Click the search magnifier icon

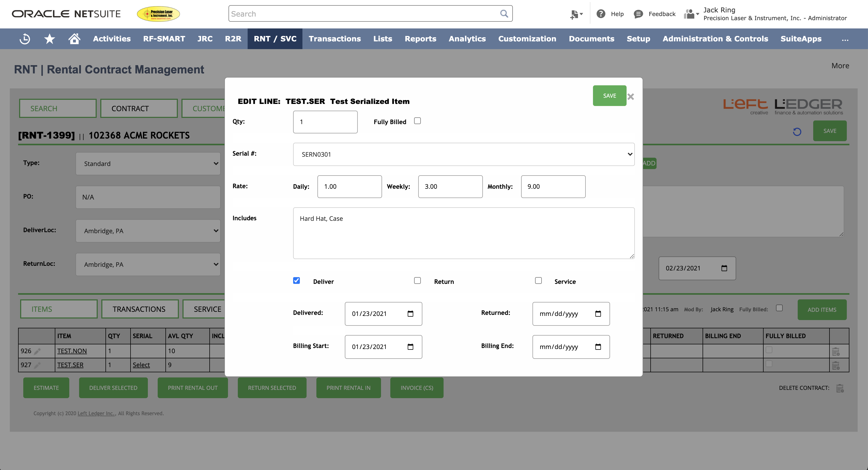[x=504, y=14]
